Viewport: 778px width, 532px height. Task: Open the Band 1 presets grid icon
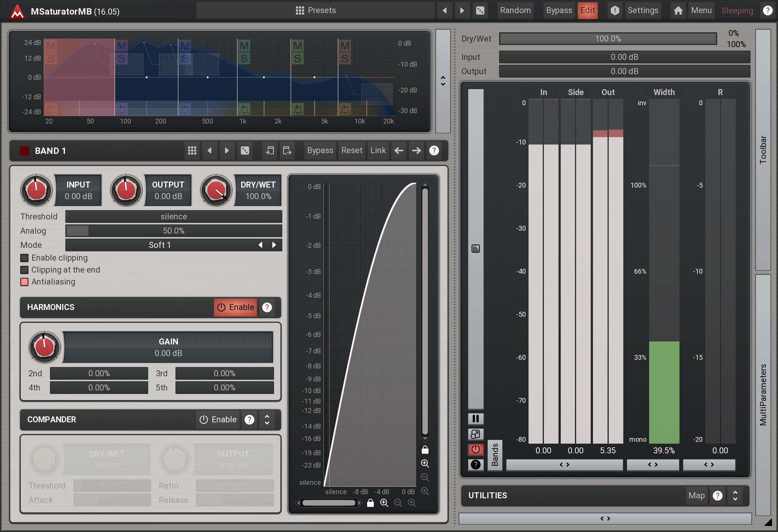tap(192, 151)
